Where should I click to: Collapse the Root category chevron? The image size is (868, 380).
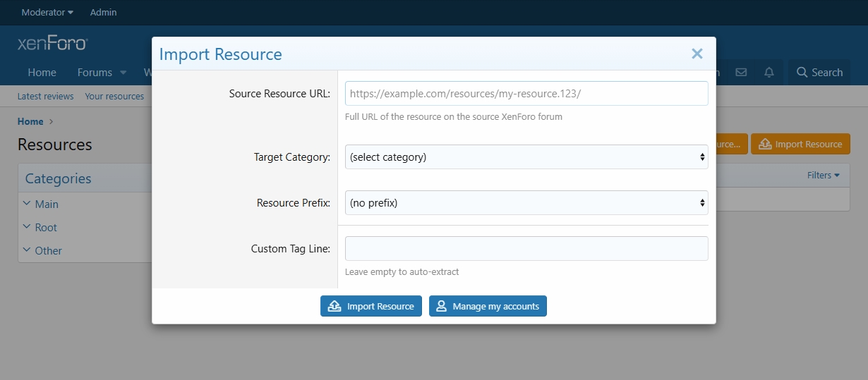pos(27,226)
